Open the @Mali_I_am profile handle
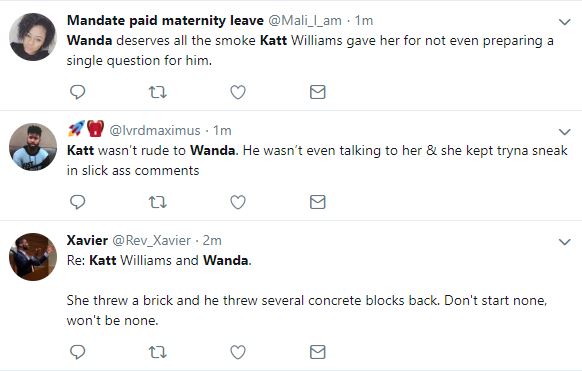This screenshot has height=371, width=582. 305,20
